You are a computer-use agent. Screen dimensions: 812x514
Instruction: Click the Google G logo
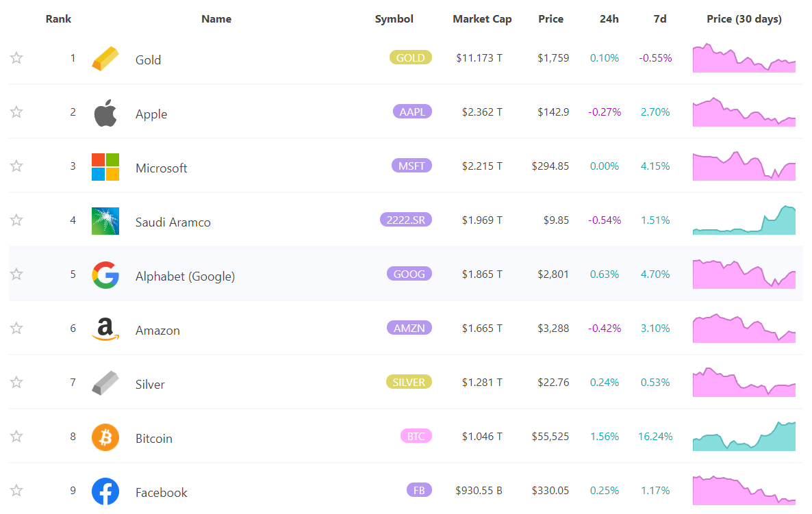[x=105, y=275]
